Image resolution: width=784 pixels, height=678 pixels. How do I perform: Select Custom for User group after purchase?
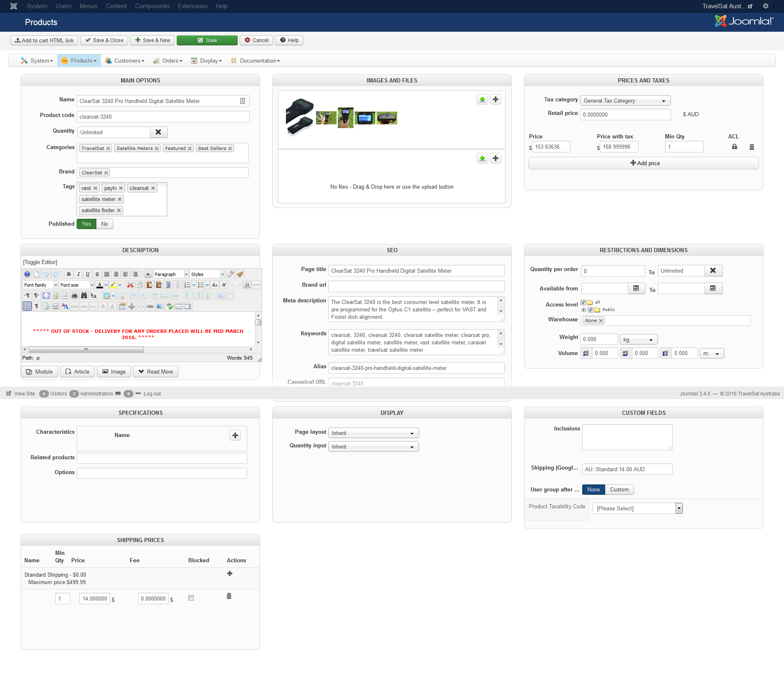coord(620,490)
